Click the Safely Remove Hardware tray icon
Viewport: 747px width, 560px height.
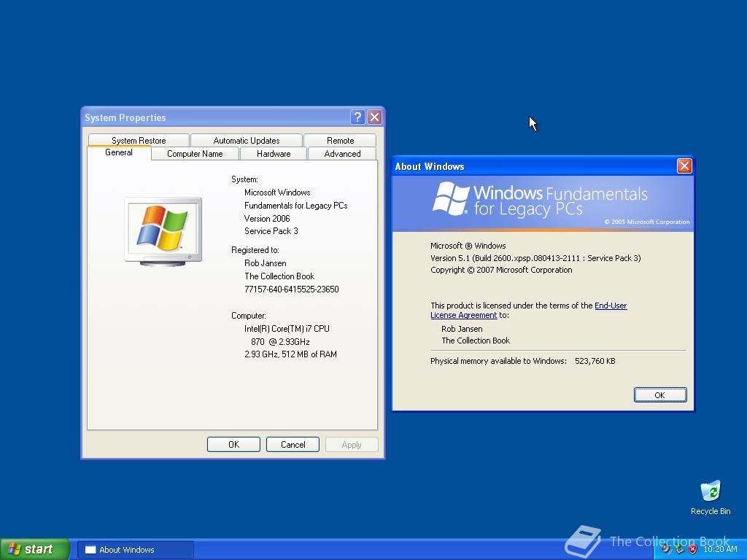tap(679, 549)
